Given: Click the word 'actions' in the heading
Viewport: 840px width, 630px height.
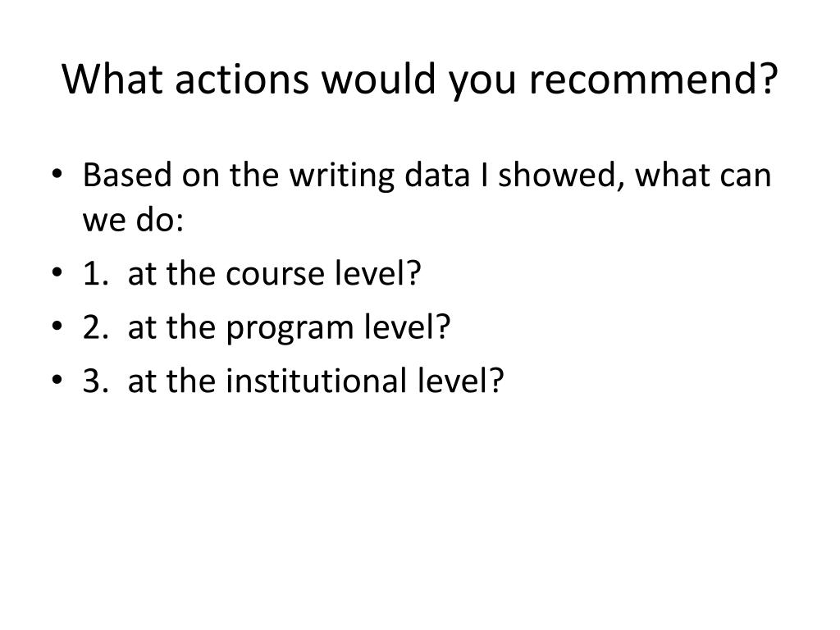Looking at the screenshot, I should click(x=242, y=80).
